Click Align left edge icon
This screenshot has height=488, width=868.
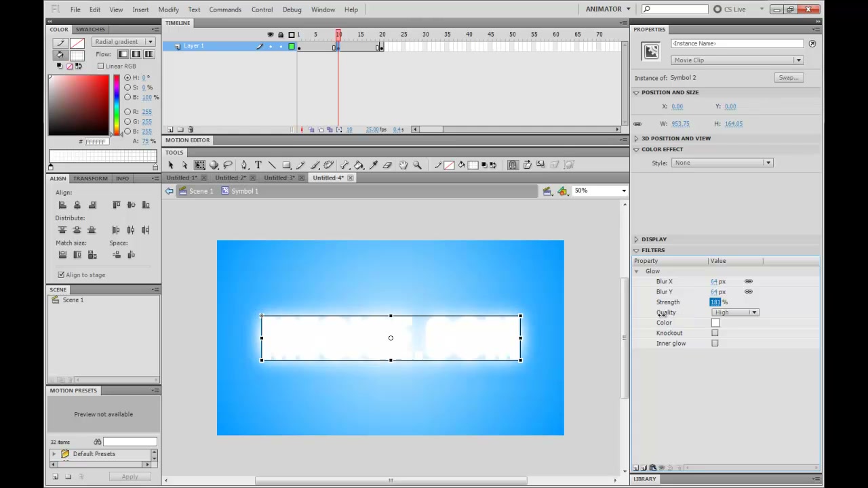click(x=62, y=205)
